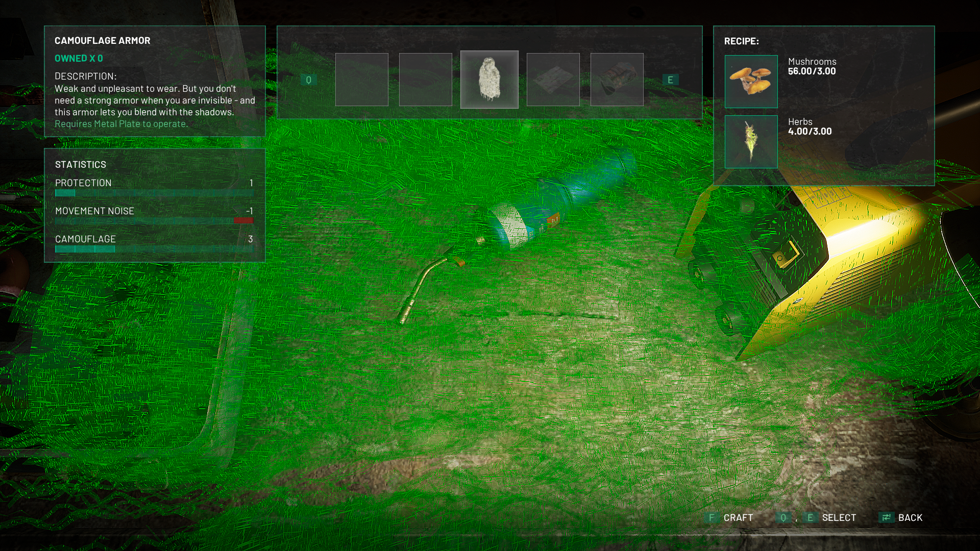Click the 'DESCRIPTION:' label

(x=85, y=76)
